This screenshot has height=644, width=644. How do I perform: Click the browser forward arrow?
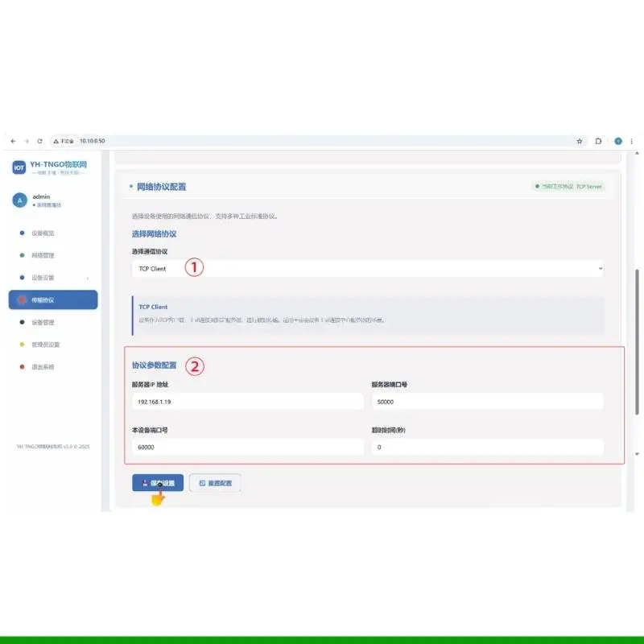coord(27,142)
